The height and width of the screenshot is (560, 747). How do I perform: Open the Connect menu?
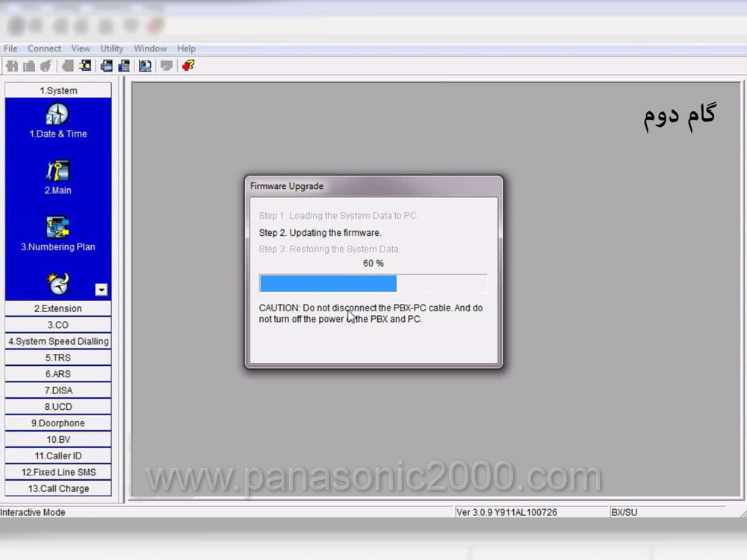[x=44, y=49]
